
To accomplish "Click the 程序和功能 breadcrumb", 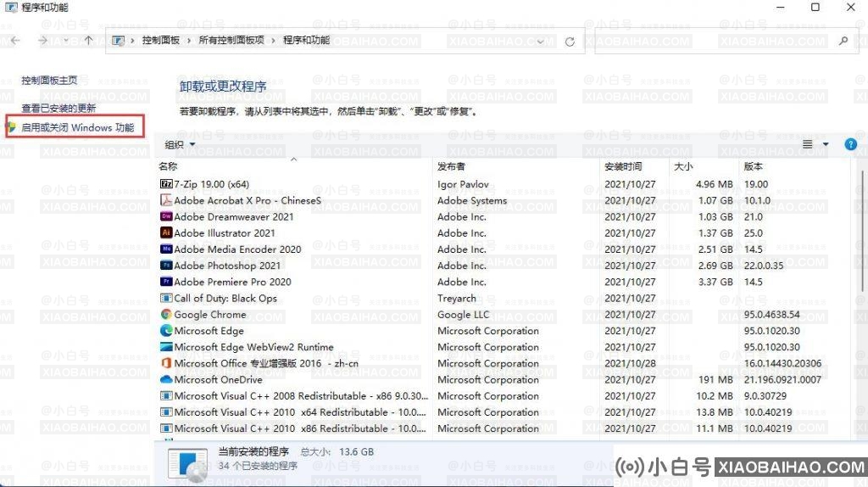I will (x=306, y=41).
